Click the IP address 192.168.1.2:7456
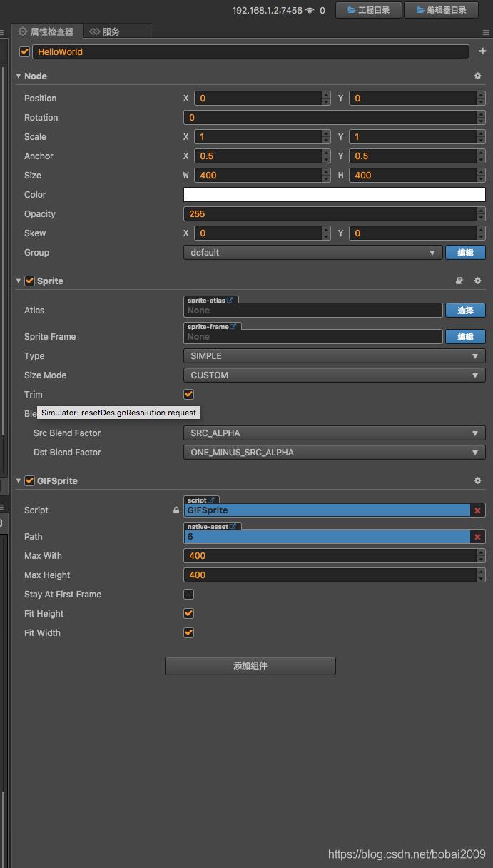This screenshot has width=493, height=868. (x=267, y=11)
